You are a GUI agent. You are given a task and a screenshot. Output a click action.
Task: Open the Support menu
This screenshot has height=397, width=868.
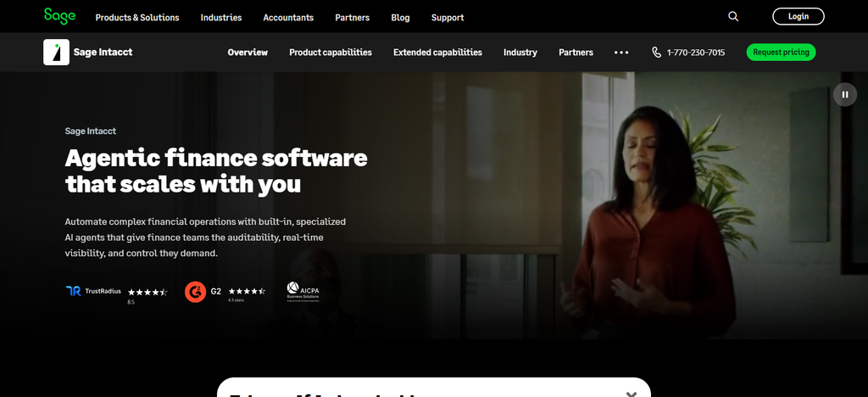tap(448, 17)
